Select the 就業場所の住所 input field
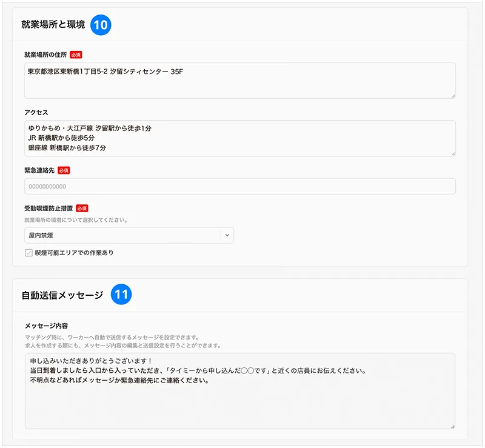The height and width of the screenshot is (448, 485). (182, 80)
